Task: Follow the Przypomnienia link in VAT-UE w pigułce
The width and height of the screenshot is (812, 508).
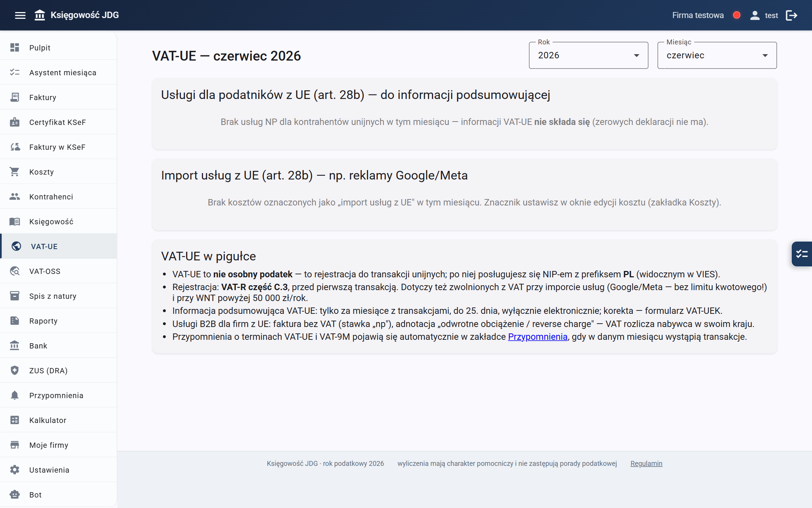Action: 538,337
